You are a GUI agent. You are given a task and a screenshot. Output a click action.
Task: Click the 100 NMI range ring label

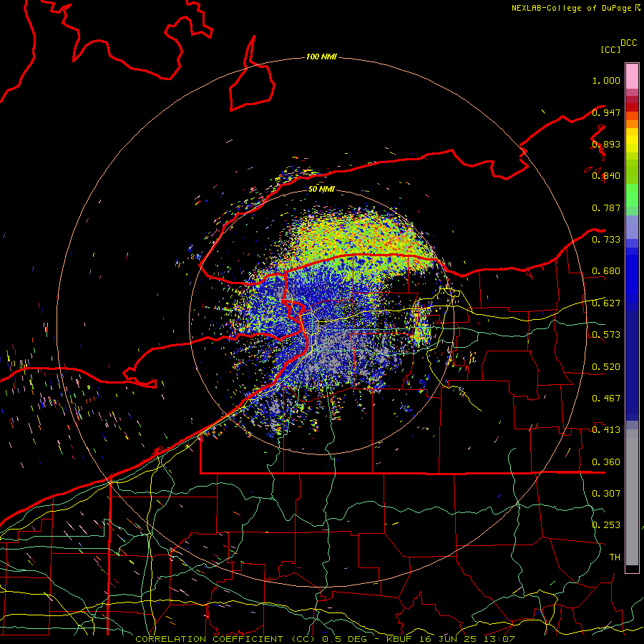tap(321, 57)
